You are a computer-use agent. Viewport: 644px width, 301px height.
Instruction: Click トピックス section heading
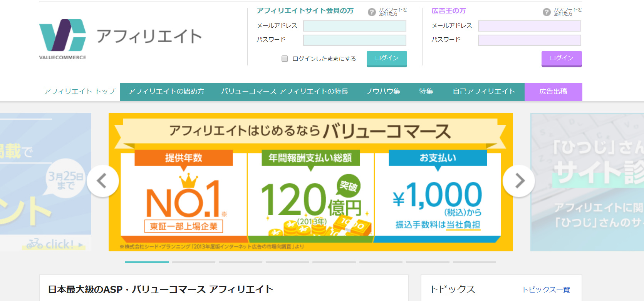[453, 289]
